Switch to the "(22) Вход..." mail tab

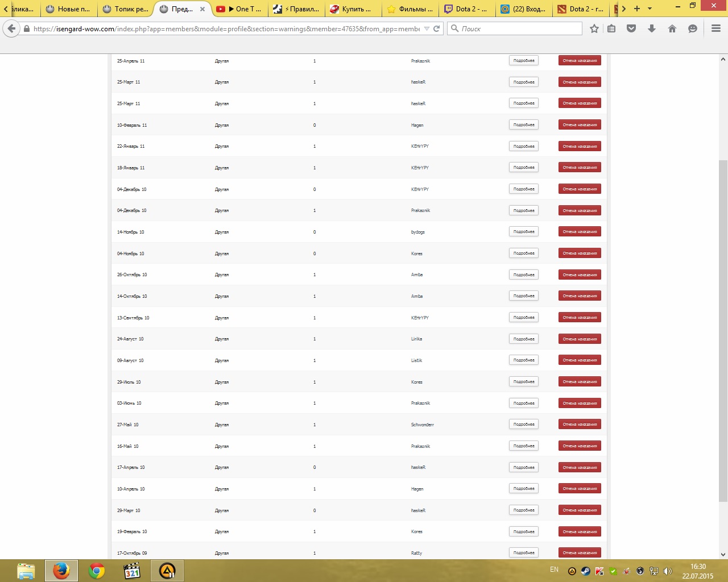click(523, 9)
